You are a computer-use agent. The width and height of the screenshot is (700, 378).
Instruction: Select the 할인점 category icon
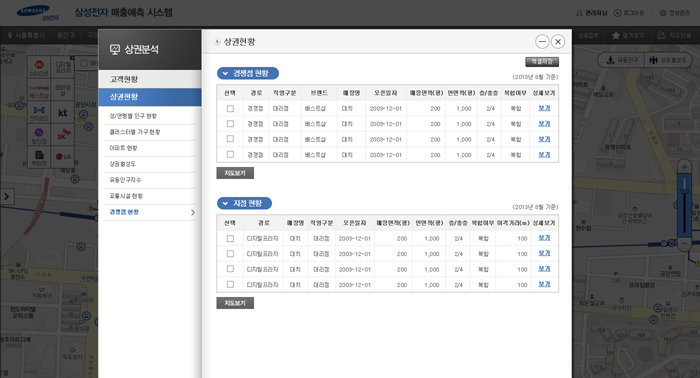(39, 135)
